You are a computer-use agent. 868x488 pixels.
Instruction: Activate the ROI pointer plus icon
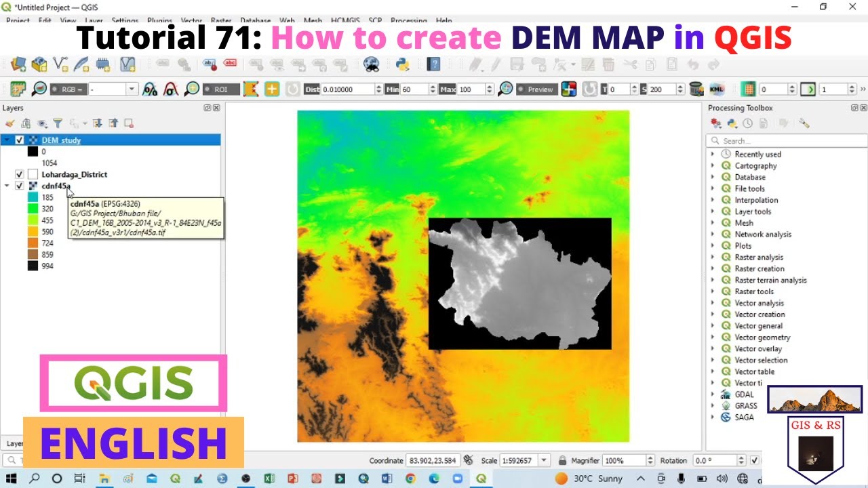click(272, 89)
